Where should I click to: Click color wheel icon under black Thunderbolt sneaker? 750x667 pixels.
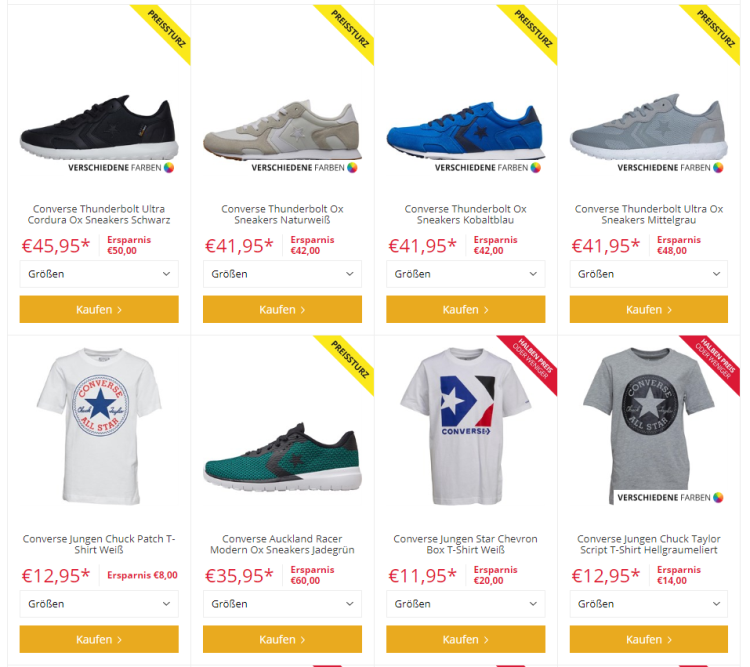tap(169, 167)
